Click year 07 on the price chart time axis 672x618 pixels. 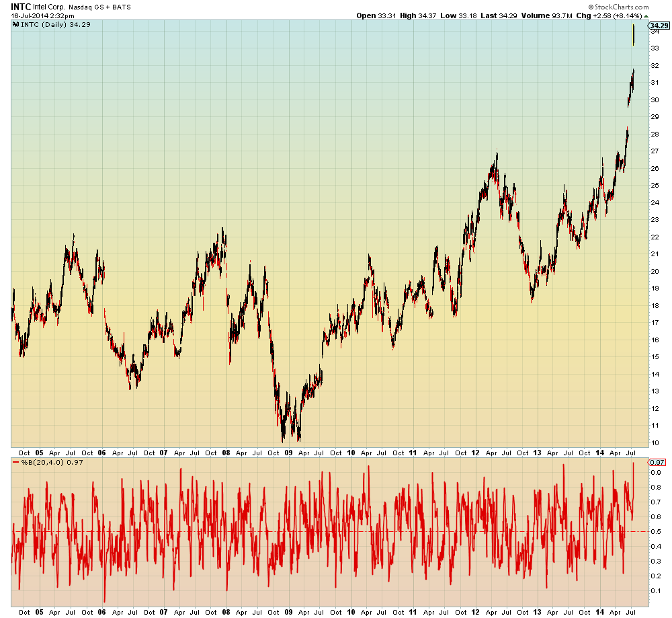pyautogui.click(x=164, y=453)
